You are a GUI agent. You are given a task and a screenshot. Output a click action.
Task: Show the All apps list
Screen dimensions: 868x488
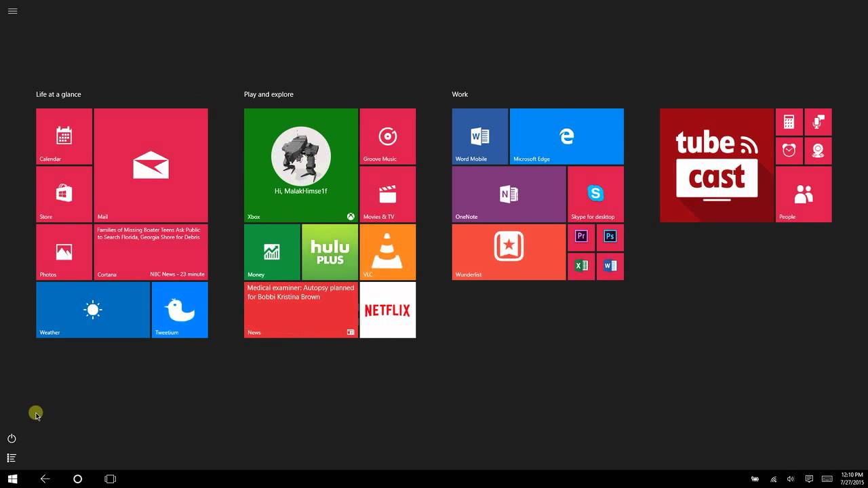click(x=12, y=458)
